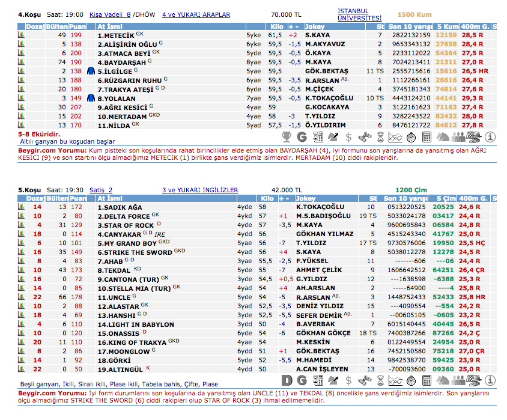Open the Kisa Vadeli 8 link

[x=109, y=13]
